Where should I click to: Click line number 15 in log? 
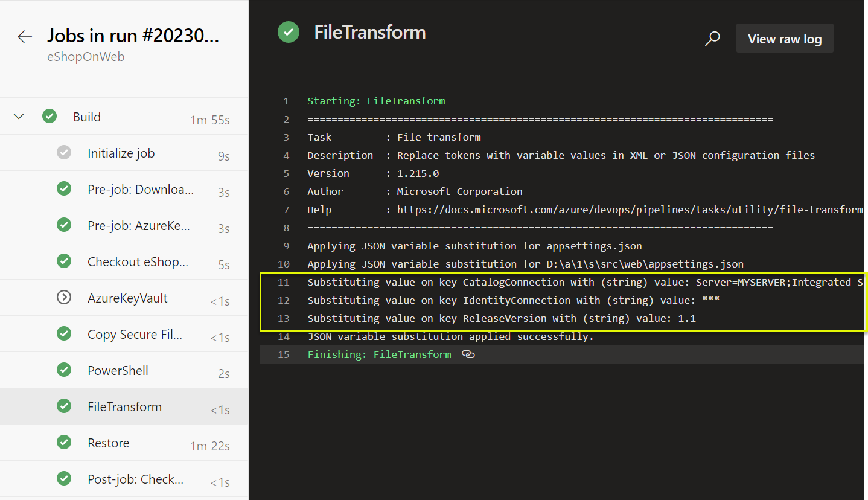[284, 354]
